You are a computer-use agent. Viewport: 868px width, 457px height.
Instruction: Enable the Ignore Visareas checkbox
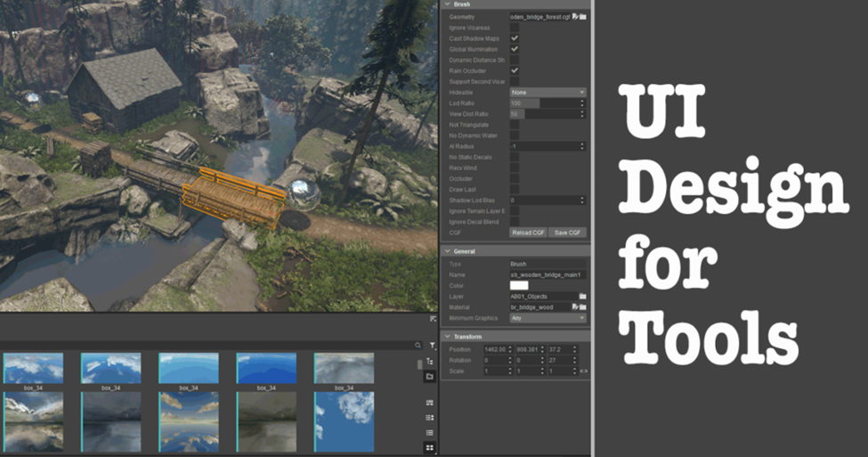pyautogui.click(x=515, y=28)
